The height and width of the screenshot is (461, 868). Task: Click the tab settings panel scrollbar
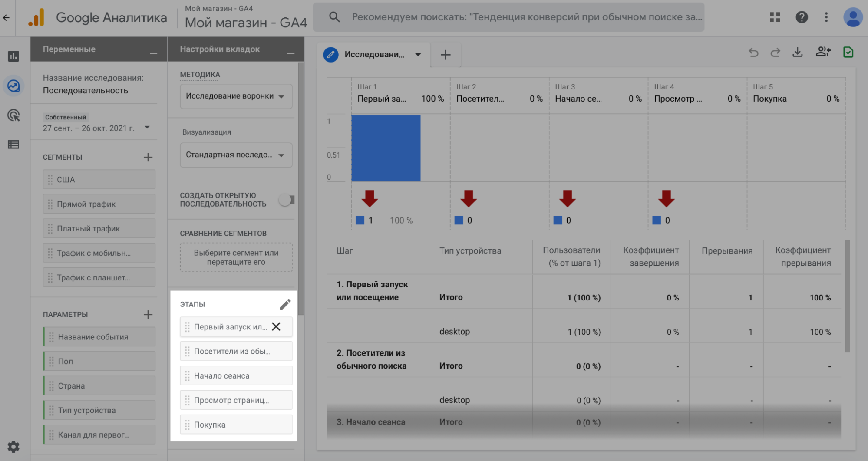[x=300, y=189]
